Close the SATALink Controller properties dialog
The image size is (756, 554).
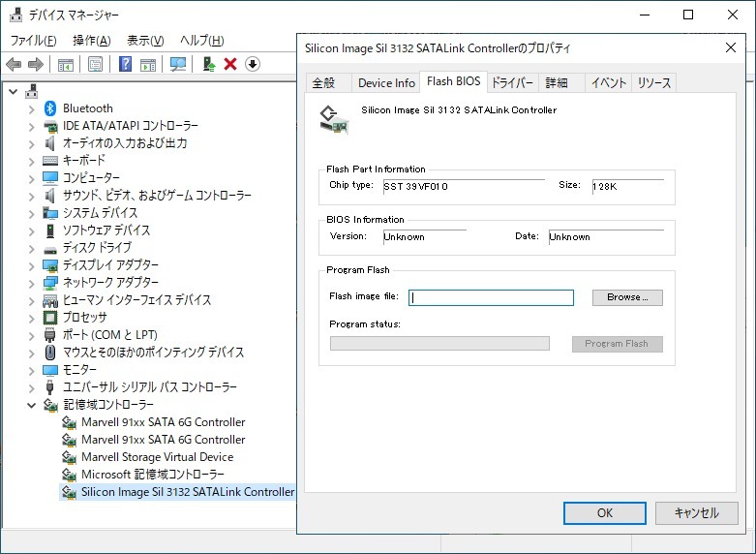point(731,47)
